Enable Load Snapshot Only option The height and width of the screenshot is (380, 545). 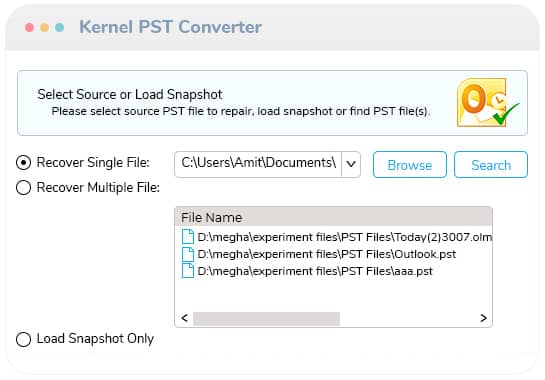[24, 339]
